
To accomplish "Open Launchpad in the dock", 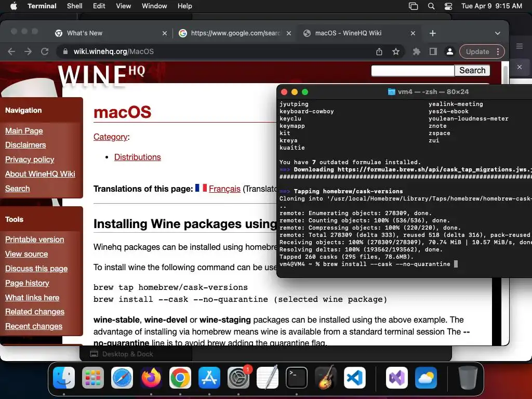I will point(93,378).
